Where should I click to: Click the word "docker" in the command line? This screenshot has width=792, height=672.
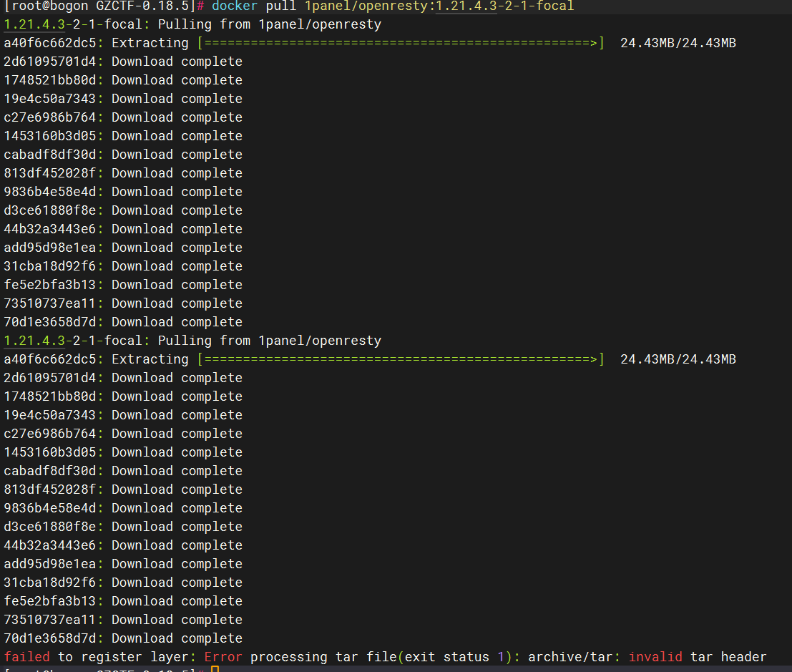click(235, 6)
